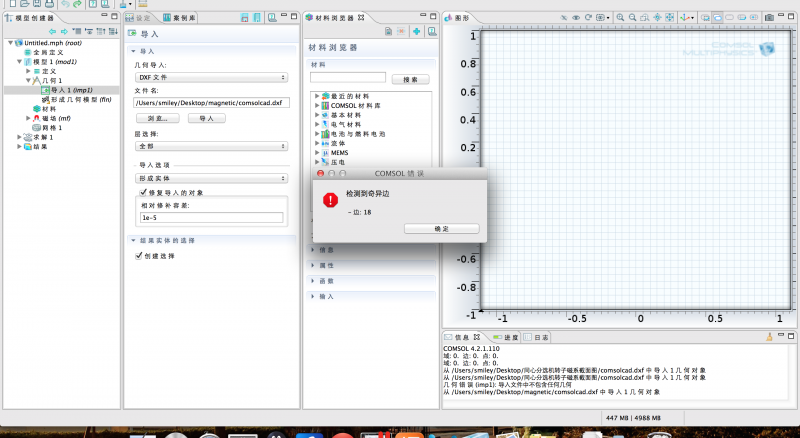This screenshot has height=438, width=800.
Task: Click the material search input field
Action: pyautogui.click(x=348, y=78)
